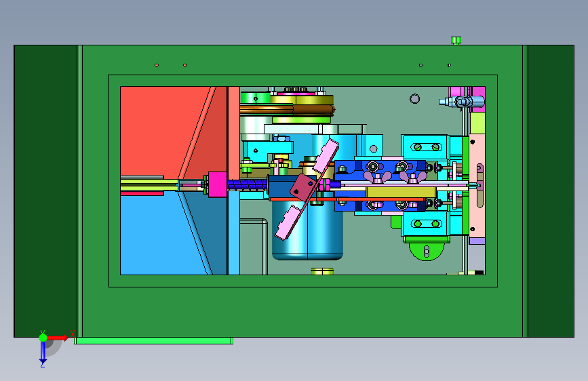This screenshot has width=588, height=381.
Task: Select the lower pink angled paddle plate
Action: 288,223
